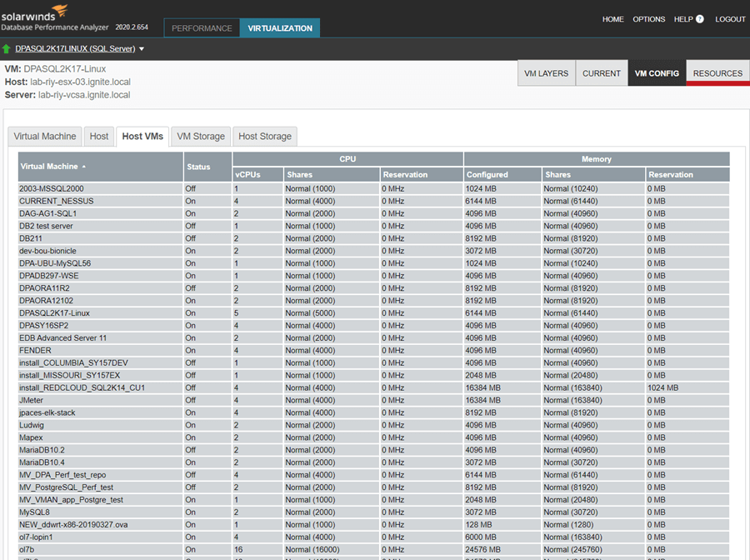Select the CURRENT_NESSUS row name

click(57, 202)
